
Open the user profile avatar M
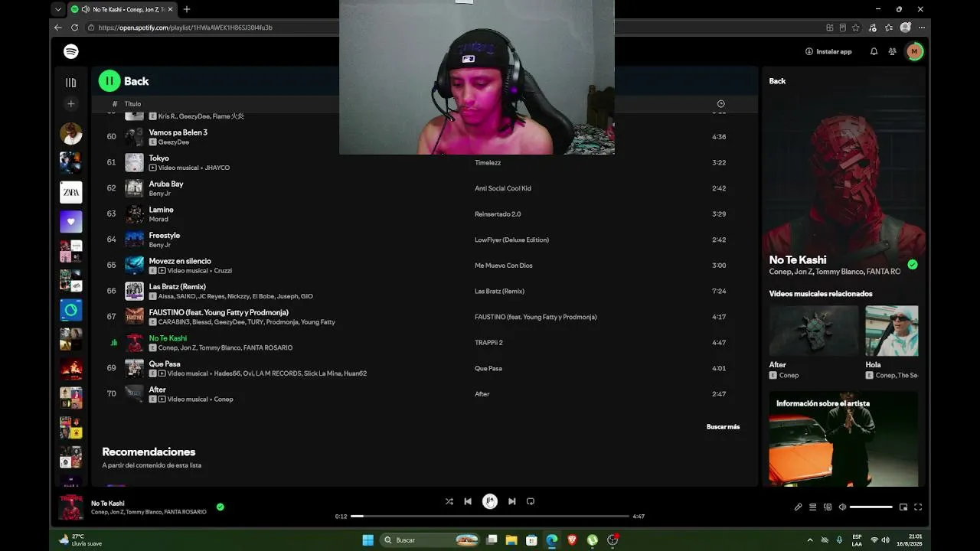914,51
